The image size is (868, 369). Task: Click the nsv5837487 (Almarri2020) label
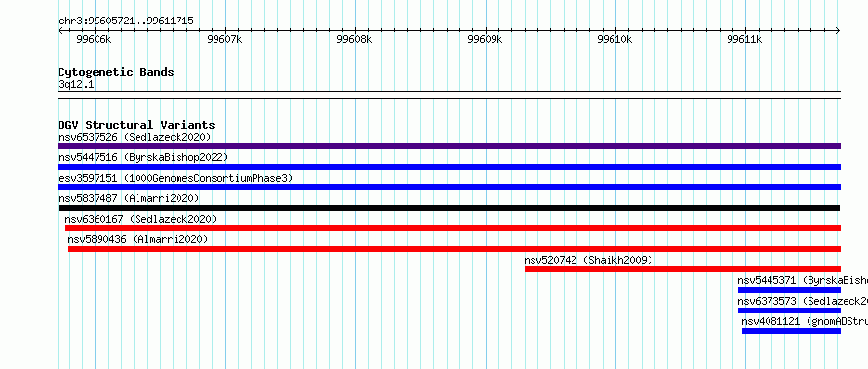tap(129, 198)
